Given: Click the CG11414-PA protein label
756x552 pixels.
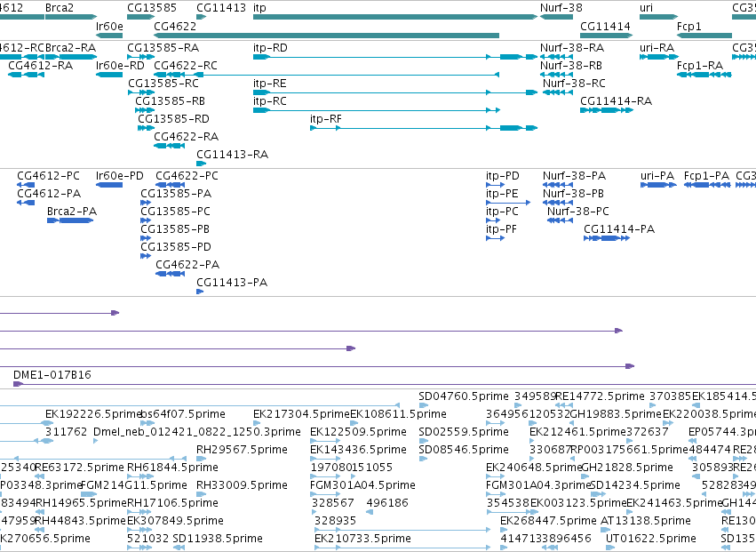Looking at the screenshot, I should pos(619,229).
